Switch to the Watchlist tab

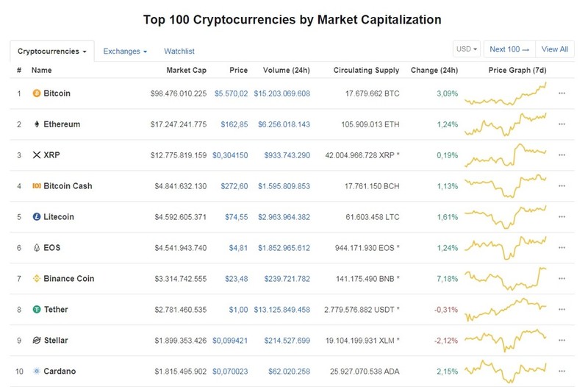coord(179,51)
